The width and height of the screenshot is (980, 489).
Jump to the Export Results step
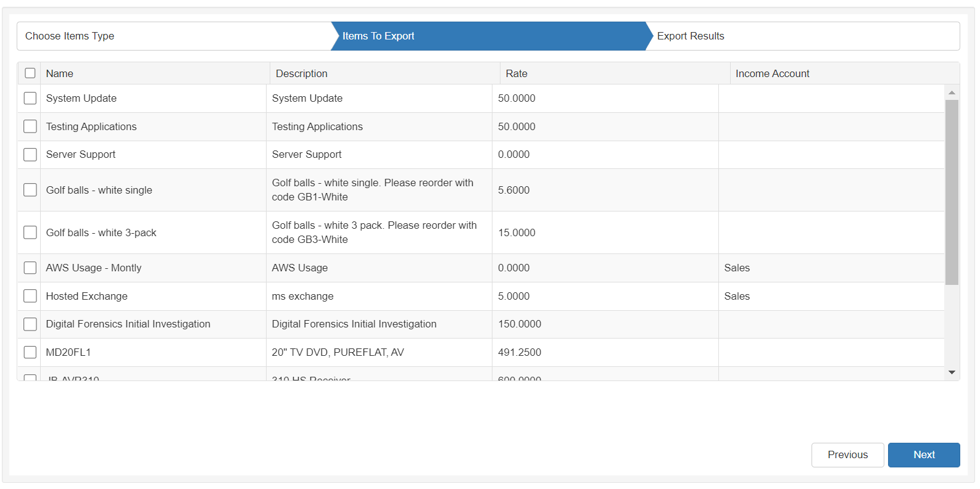pos(691,36)
